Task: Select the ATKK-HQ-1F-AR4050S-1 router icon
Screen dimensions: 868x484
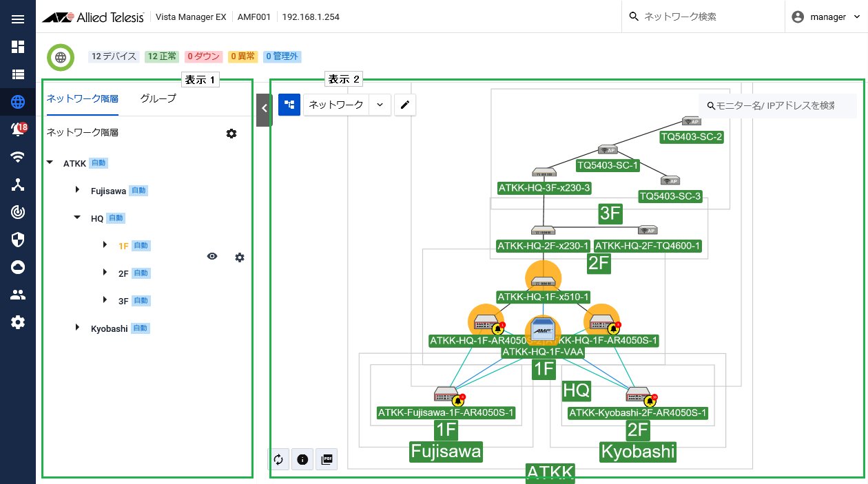Action: tap(601, 322)
